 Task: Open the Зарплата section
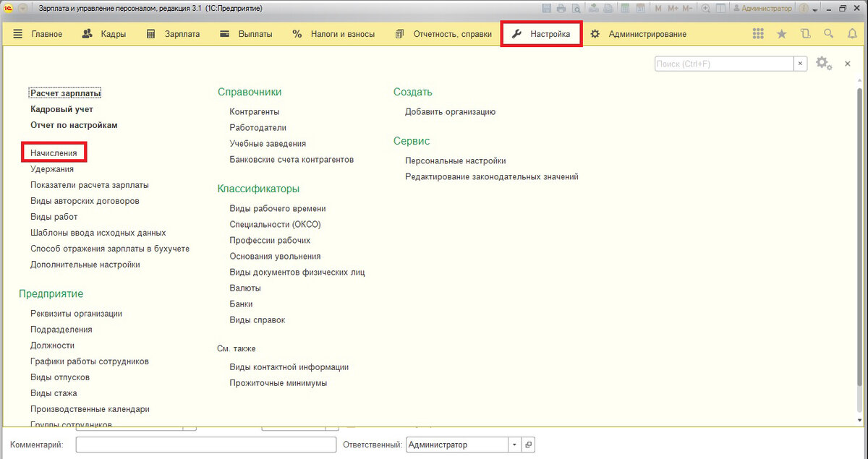(173, 34)
